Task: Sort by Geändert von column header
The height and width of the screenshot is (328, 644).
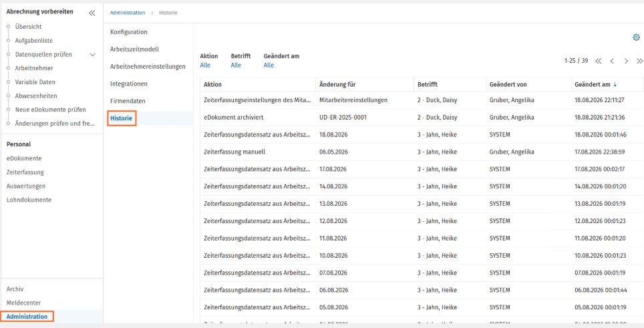Action: tap(508, 85)
